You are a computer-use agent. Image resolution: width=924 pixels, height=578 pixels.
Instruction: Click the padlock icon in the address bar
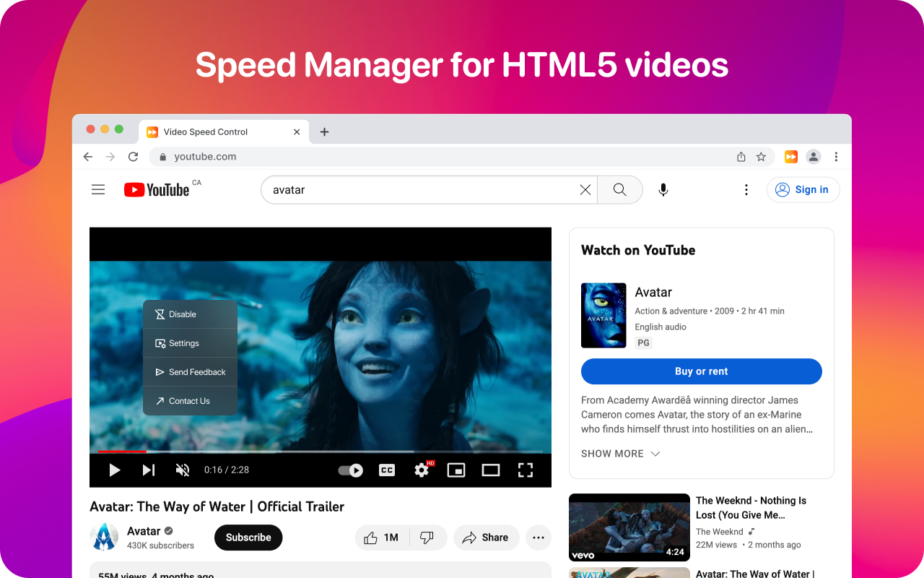point(162,157)
